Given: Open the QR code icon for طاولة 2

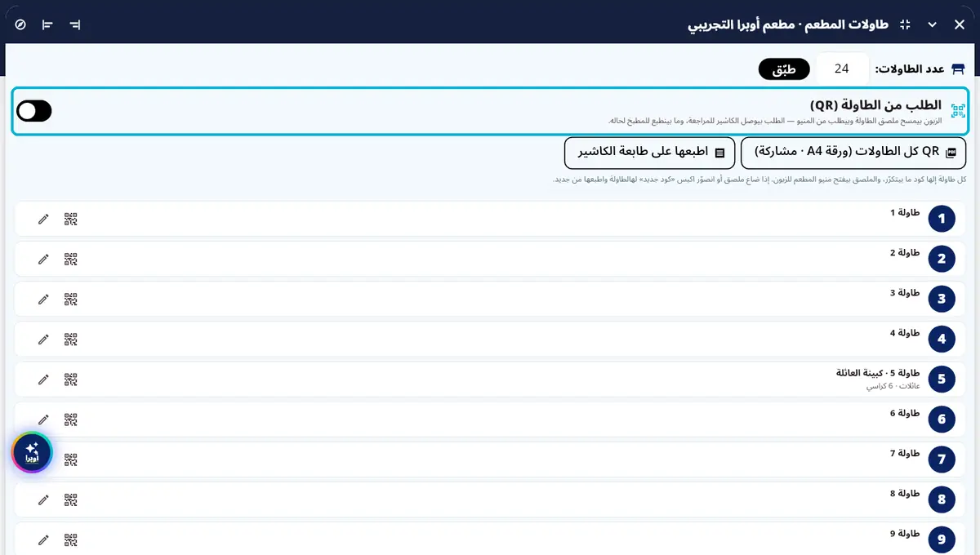Looking at the screenshot, I should click(x=71, y=259).
